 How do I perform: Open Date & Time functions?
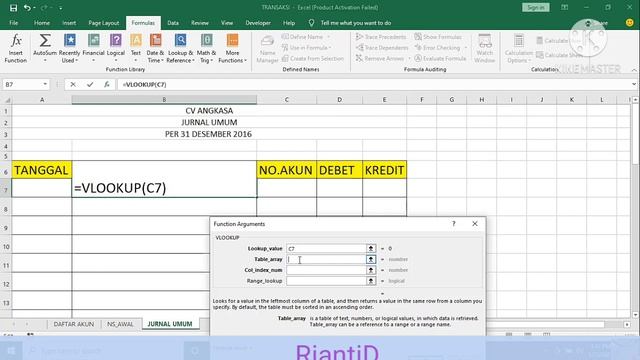(155, 49)
